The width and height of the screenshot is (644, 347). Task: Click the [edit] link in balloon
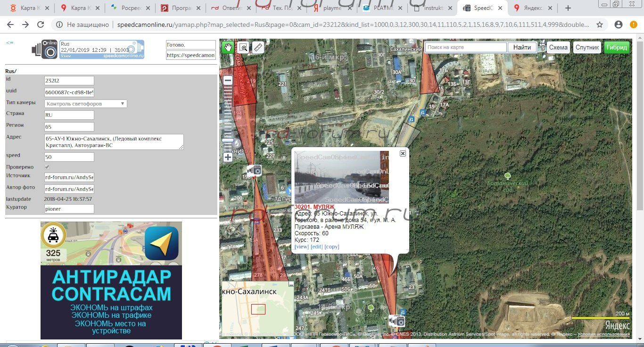point(317,247)
